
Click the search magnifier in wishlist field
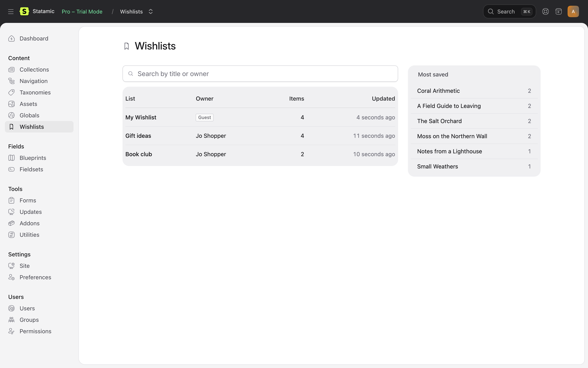(x=131, y=74)
